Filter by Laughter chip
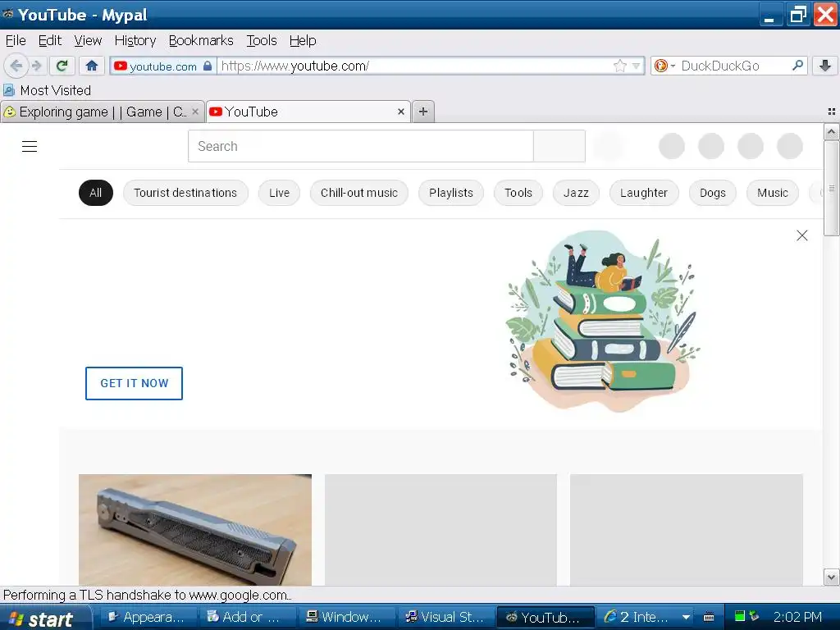The width and height of the screenshot is (840, 630). click(644, 193)
